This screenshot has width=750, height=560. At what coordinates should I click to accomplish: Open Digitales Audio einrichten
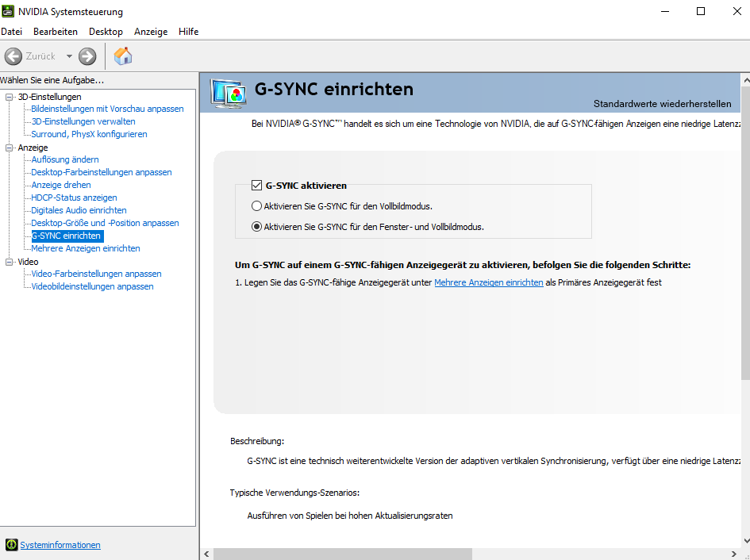(79, 210)
